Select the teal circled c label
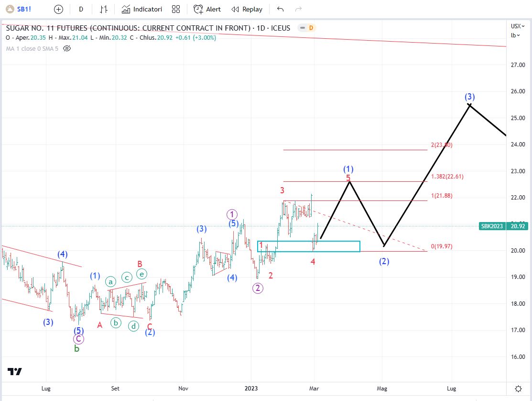Image resolution: width=532 pixels, height=401 pixels. coord(127,278)
